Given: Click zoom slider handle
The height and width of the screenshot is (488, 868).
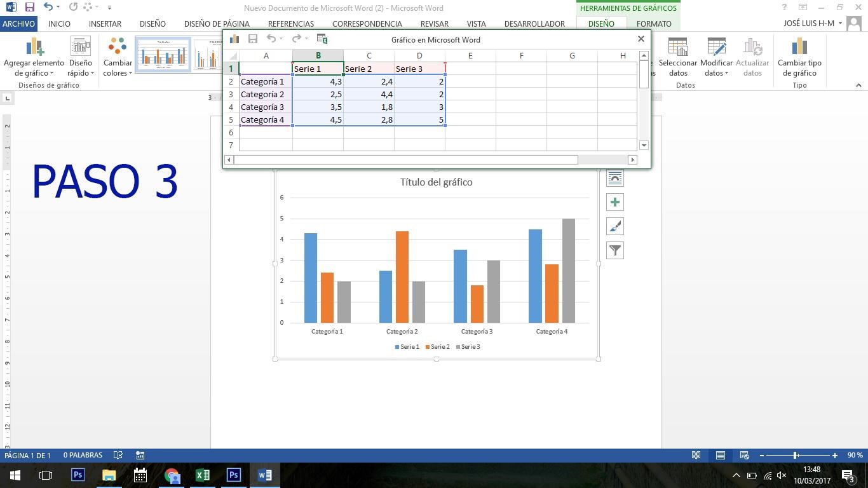Looking at the screenshot, I should 795,455.
